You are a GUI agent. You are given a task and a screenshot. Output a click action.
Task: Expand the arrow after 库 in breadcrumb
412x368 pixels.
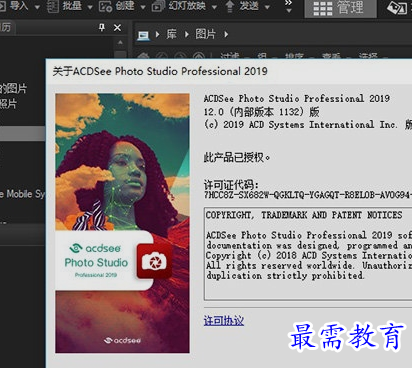(187, 34)
